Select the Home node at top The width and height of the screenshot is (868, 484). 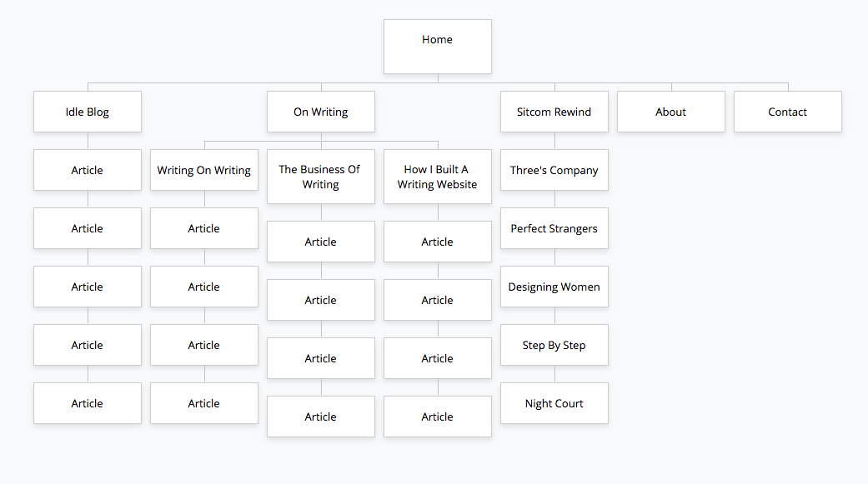coord(437,47)
